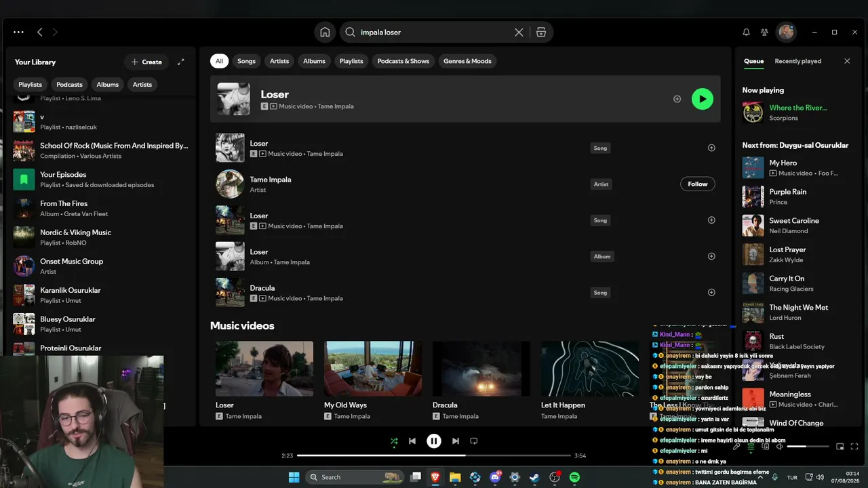The width and height of the screenshot is (868, 488).
Task: Expand Your Library to full view
Action: [181, 62]
